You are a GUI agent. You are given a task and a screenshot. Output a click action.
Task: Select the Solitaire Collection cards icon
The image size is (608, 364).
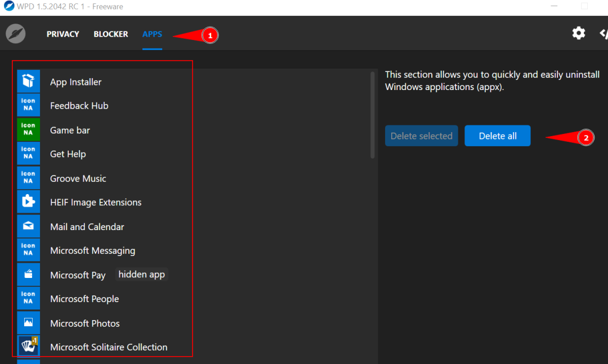[28, 346]
